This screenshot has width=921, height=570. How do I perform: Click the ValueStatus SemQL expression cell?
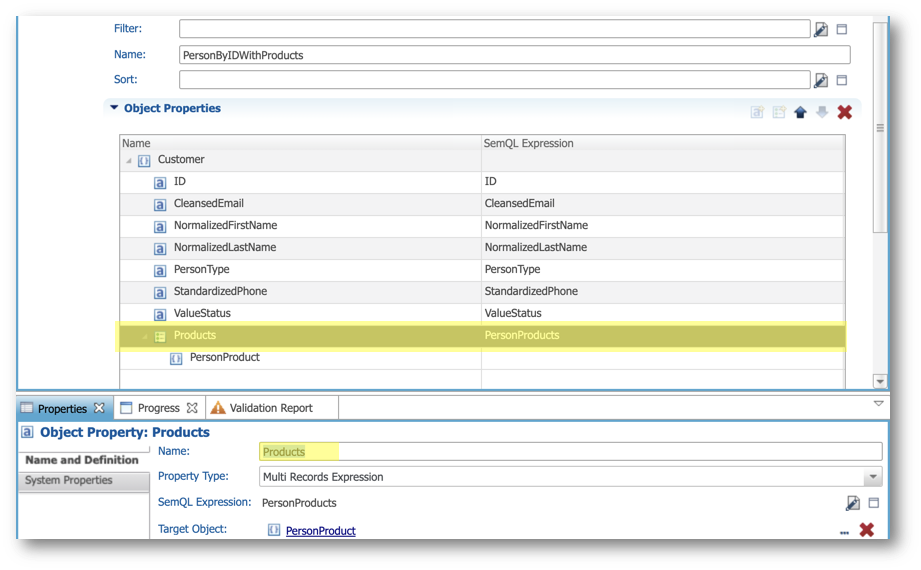click(x=663, y=314)
